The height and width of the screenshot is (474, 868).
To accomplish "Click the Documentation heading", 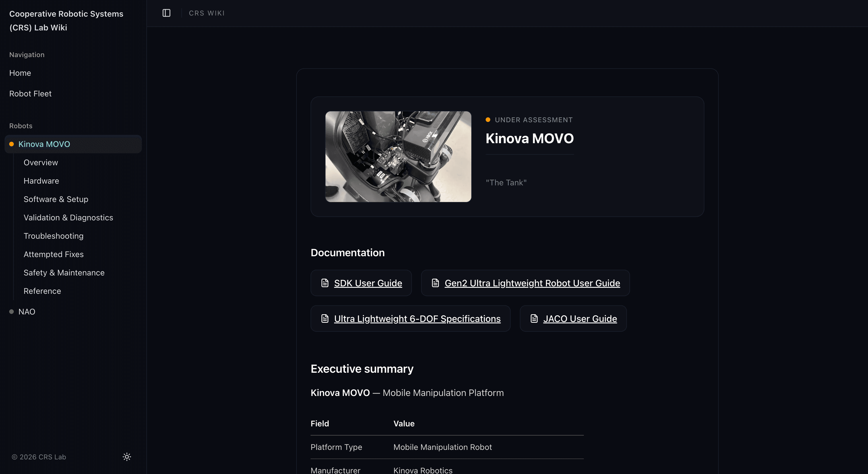I will (x=347, y=253).
